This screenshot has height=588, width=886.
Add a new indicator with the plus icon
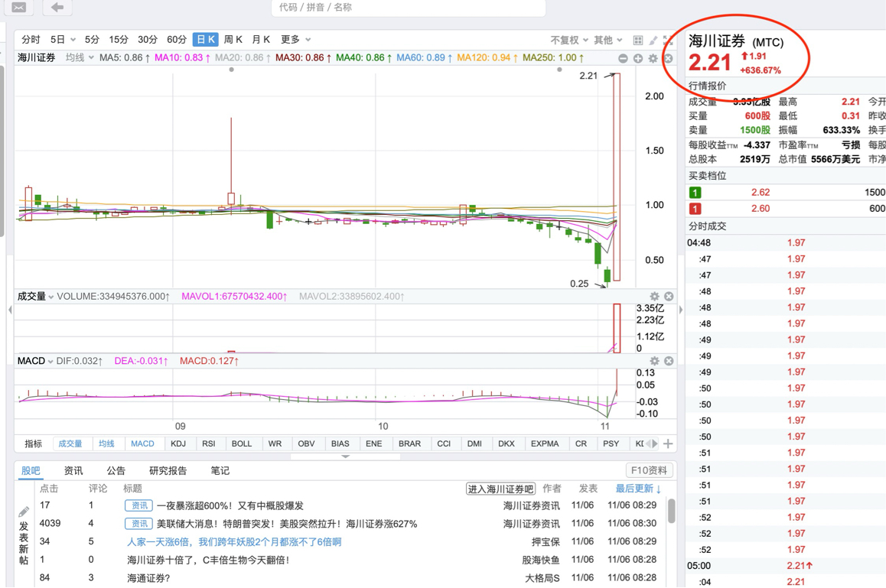[668, 444]
